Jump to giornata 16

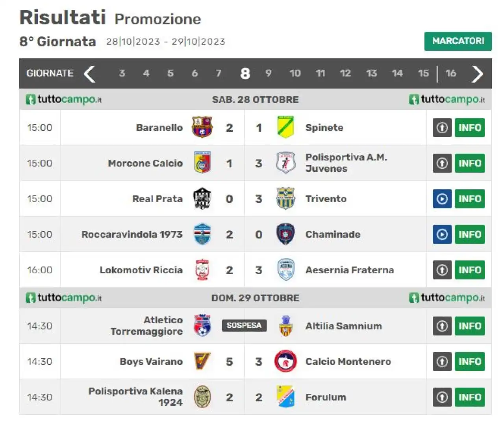tap(451, 74)
